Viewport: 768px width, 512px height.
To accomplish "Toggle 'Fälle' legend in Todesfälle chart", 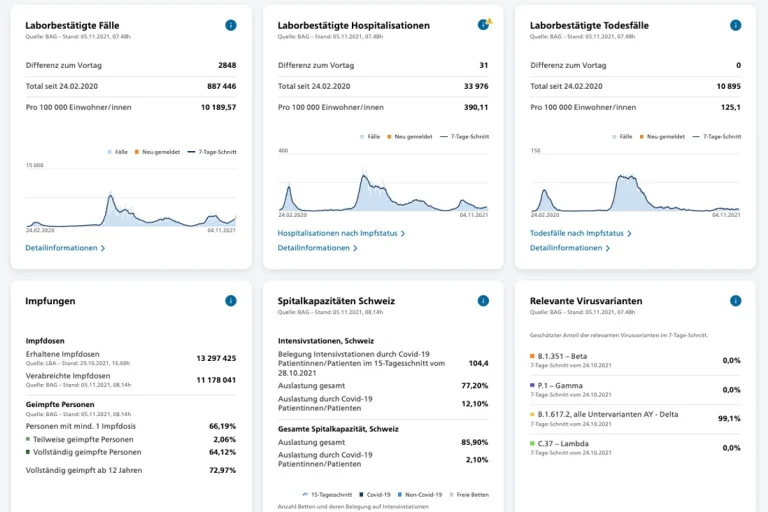I will [622, 137].
